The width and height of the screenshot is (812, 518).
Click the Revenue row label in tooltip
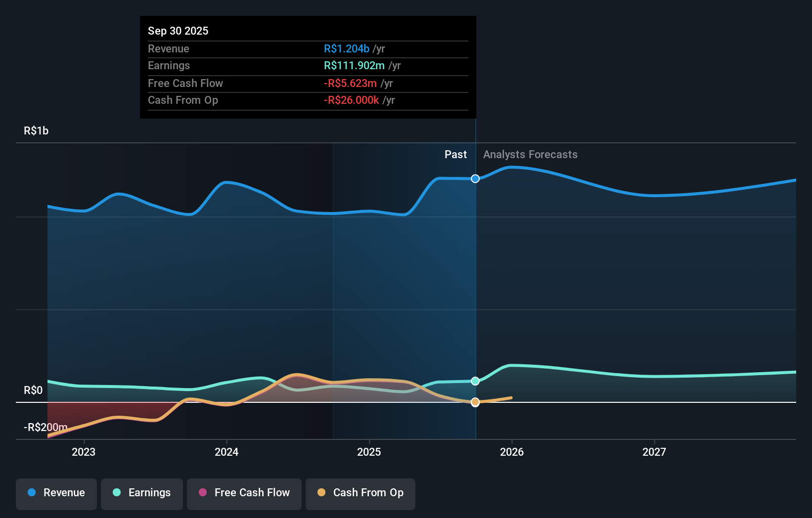pos(169,49)
